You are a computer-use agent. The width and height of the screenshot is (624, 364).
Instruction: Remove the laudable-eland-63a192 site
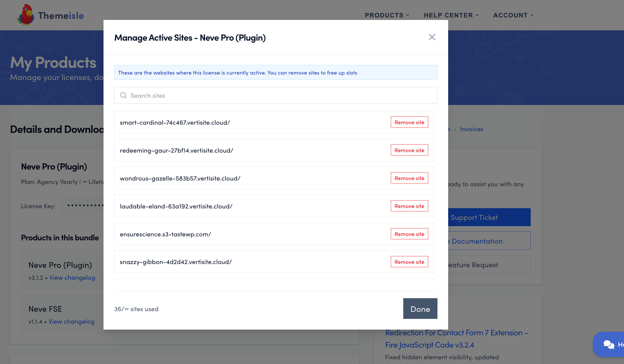pyautogui.click(x=409, y=206)
